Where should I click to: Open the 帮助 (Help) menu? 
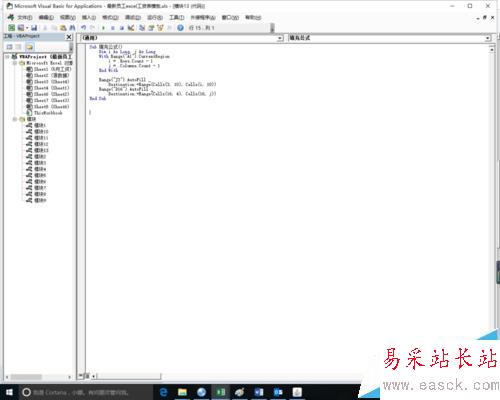point(253,17)
